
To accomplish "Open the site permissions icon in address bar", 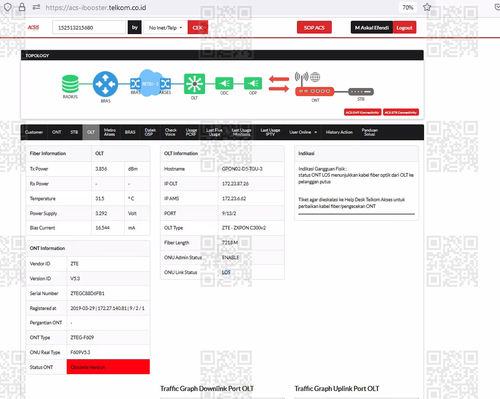I will [x=36, y=7].
